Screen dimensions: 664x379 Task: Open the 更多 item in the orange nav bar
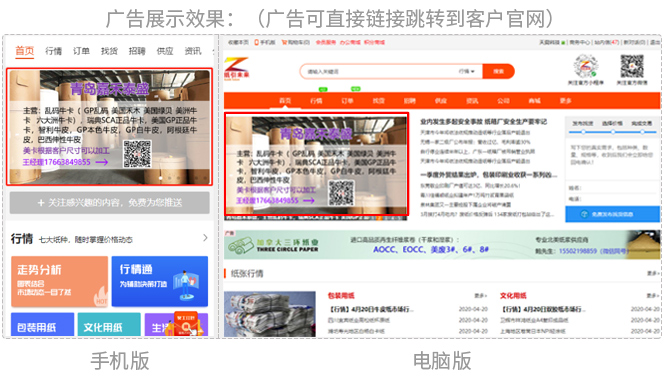pos(566,101)
